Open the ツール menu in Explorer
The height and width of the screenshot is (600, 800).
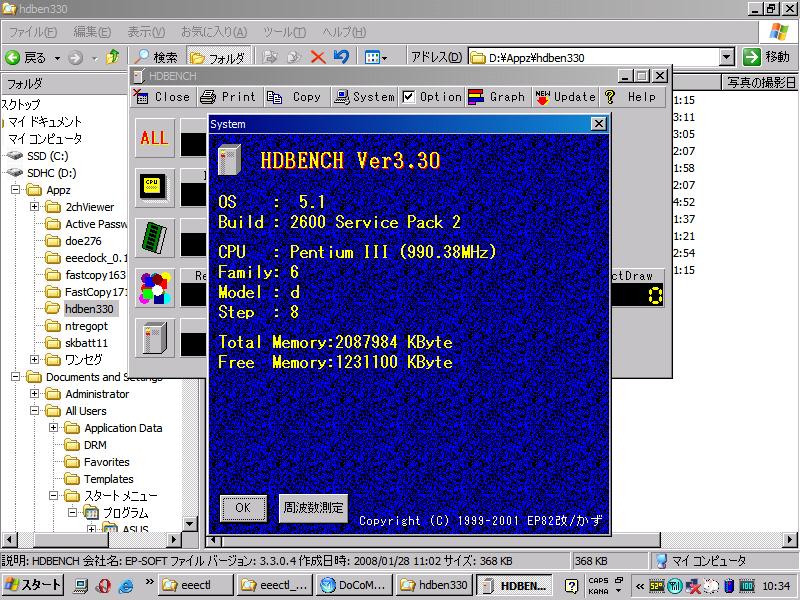tap(284, 32)
